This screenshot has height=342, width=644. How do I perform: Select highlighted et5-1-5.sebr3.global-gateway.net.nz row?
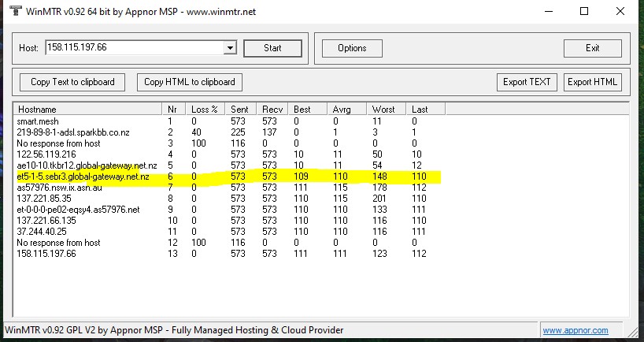229,177
